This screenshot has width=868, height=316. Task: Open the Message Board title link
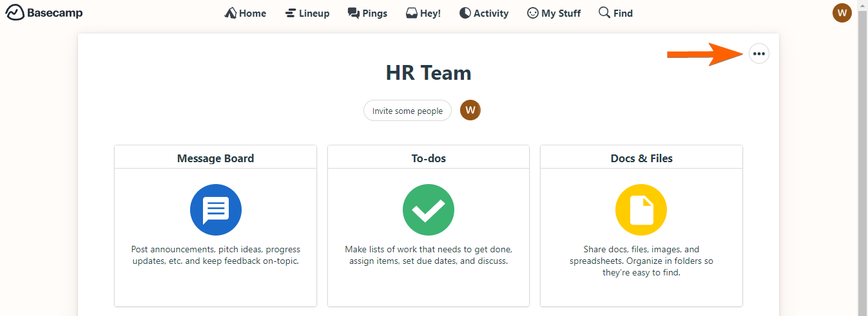tap(215, 158)
